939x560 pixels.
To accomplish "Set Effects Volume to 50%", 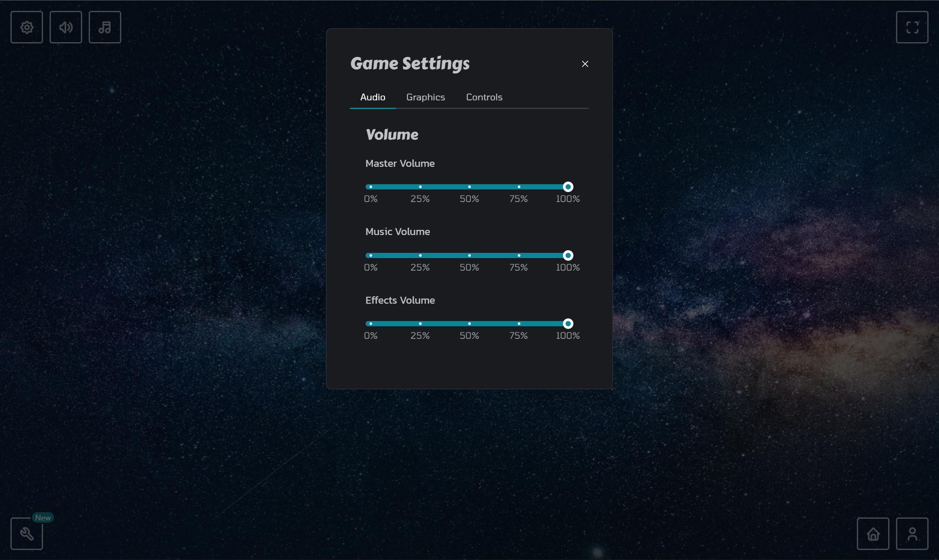I will (x=469, y=324).
